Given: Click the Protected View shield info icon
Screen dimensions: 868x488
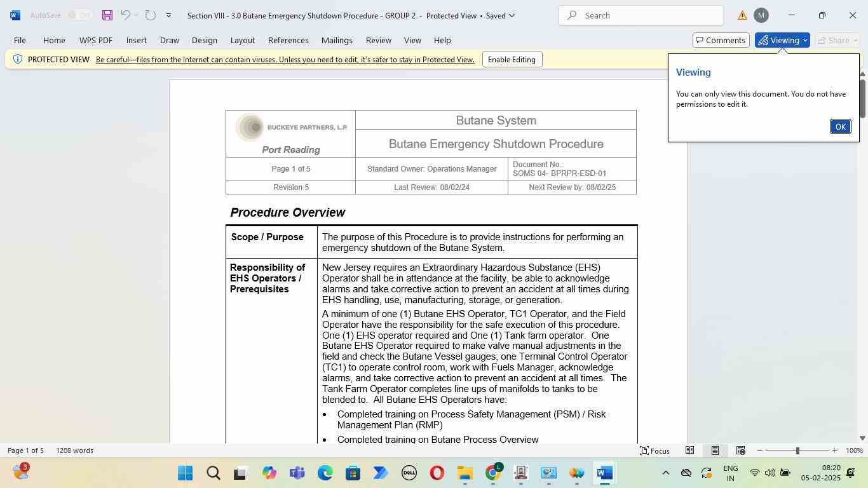Looking at the screenshot, I should [x=18, y=59].
